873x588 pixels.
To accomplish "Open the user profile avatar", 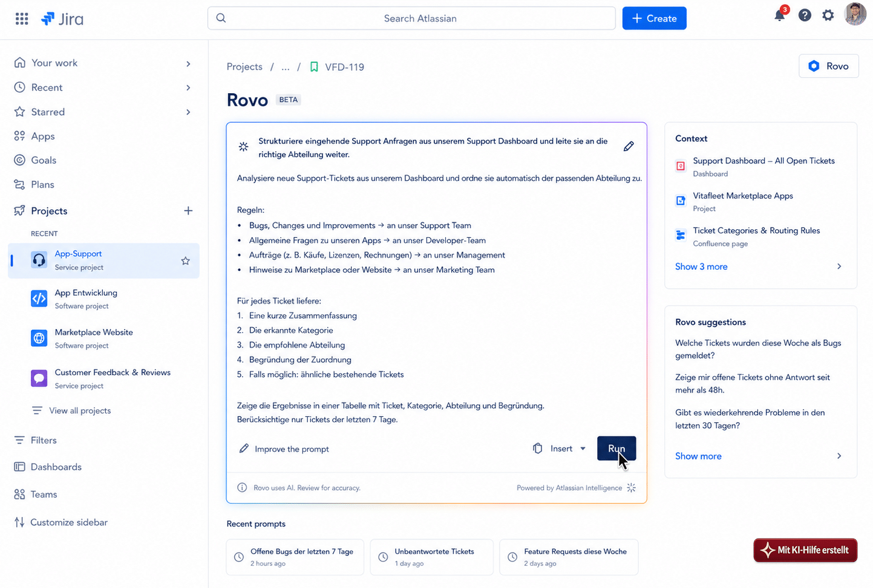I will point(855,15).
